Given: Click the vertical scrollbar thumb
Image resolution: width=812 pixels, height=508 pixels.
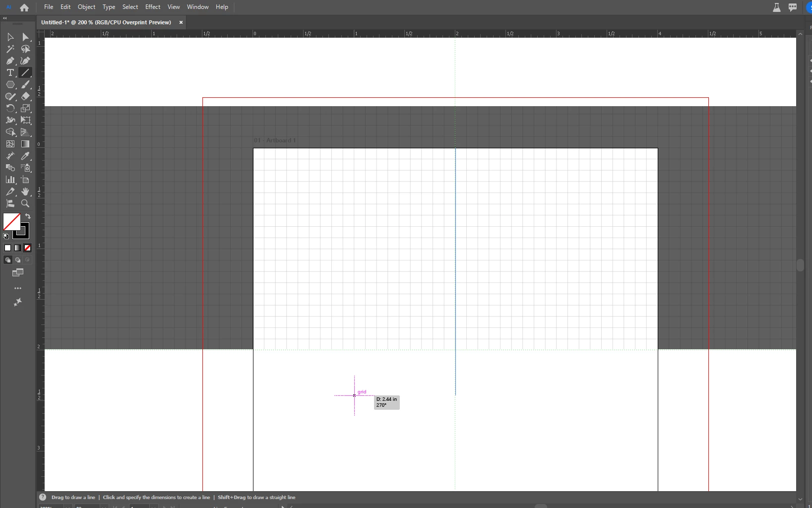Looking at the screenshot, I should [800, 265].
